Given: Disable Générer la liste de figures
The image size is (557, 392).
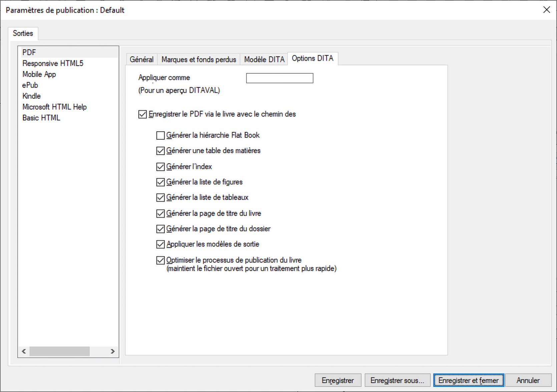Looking at the screenshot, I should pos(160,182).
